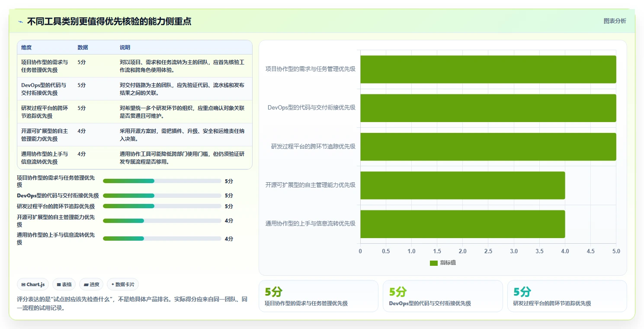Screen dimensions: 644x329
Task: Click the chart bar for 通用协作型的上手与信息流转优先级
Action: (x=462, y=224)
